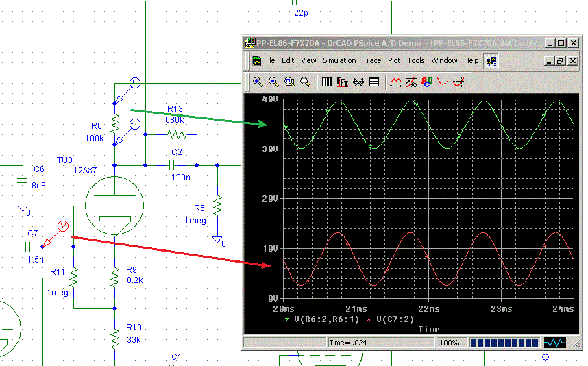The height and width of the screenshot is (366, 588).
Task: Click the display control icon beside Help
Action: click(491, 61)
